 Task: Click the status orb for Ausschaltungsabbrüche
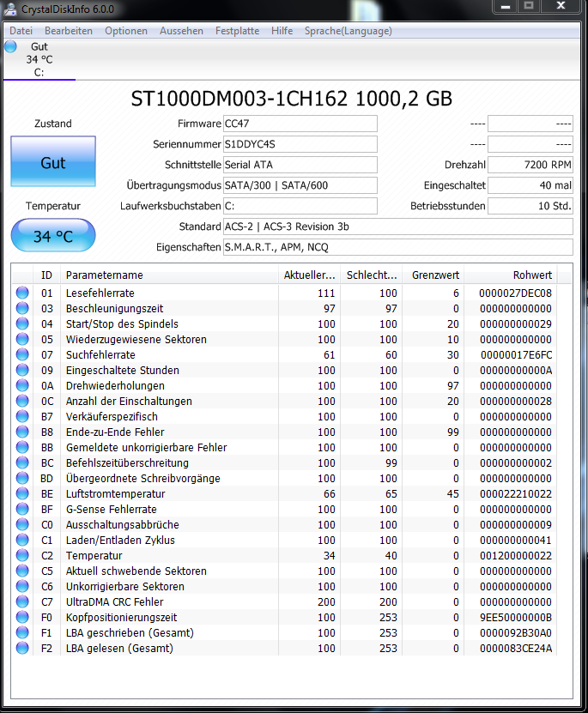pos(22,525)
